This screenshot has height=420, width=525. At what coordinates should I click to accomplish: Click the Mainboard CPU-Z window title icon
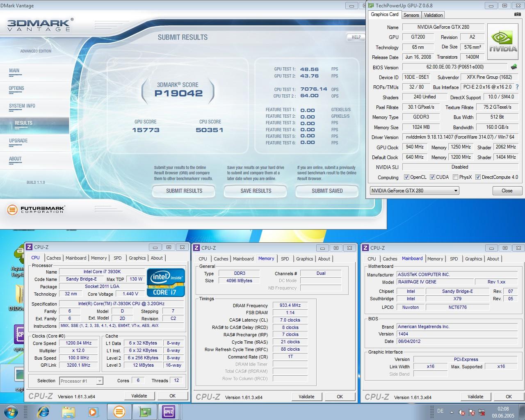tap(365, 248)
